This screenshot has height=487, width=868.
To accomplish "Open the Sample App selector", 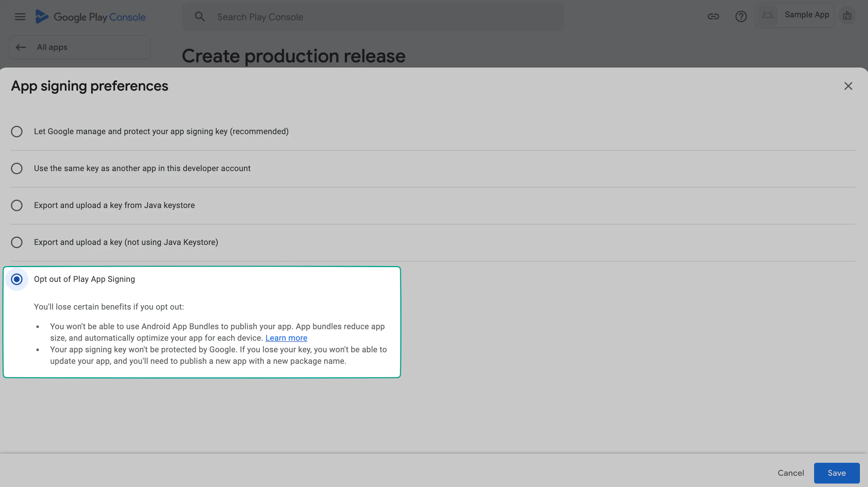I will pos(806,15).
